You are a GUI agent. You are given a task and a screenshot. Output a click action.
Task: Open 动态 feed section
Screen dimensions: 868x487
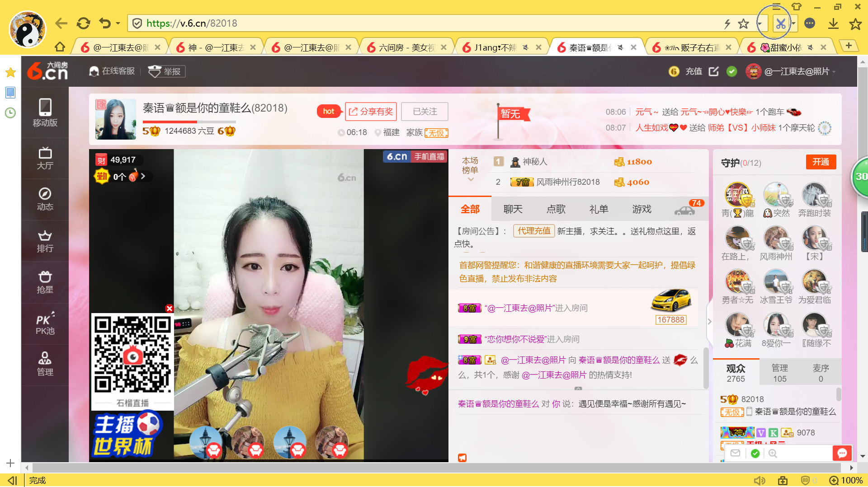click(x=45, y=199)
